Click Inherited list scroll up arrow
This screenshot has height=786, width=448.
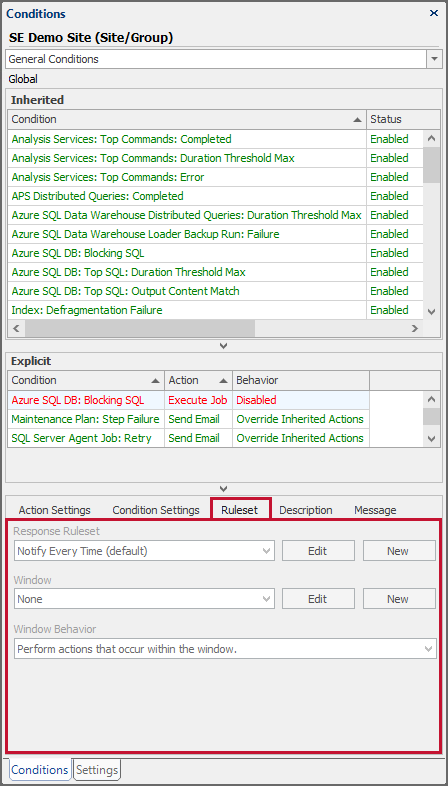pos(431,138)
